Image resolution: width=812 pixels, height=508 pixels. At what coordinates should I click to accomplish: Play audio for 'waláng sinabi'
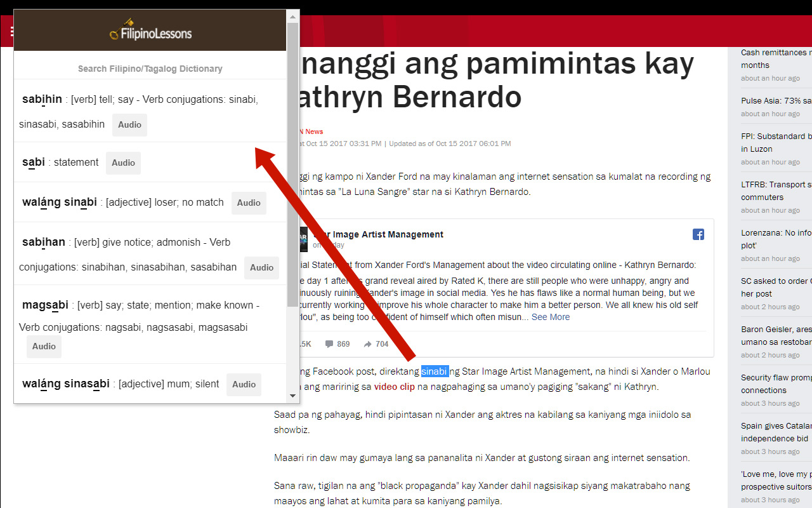coord(249,203)
